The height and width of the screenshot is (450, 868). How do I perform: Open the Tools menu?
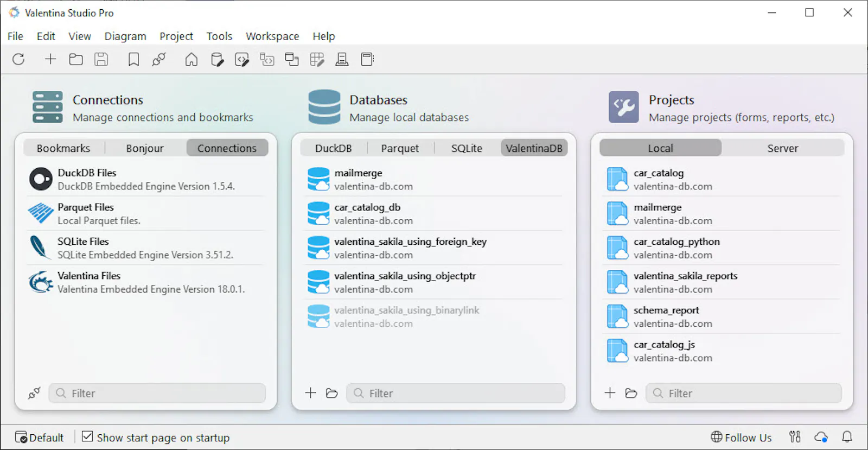click(x=219, y=36)
